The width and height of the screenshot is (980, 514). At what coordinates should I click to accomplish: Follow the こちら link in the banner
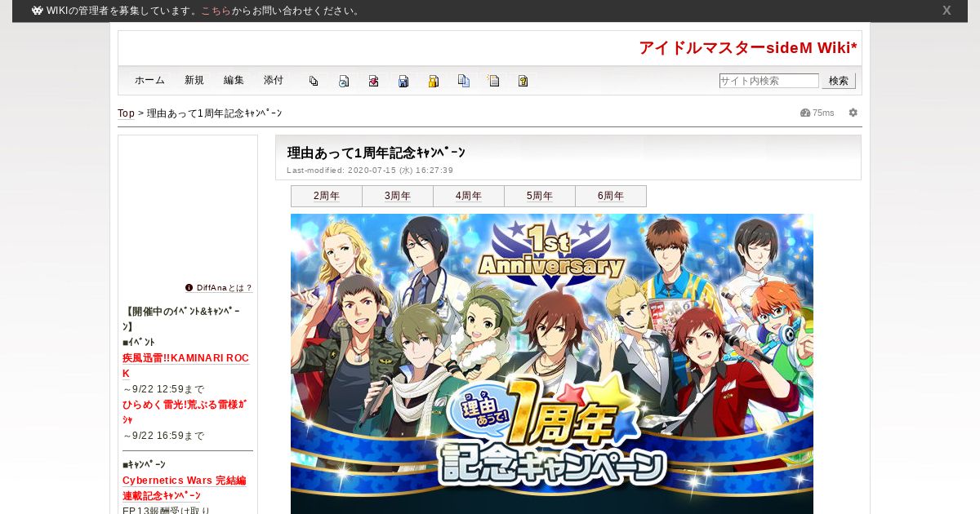click(x=216, y=11)
